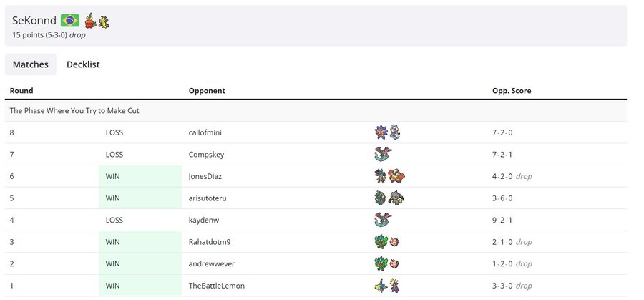
Task: Open opponent Compskey's profile
Action: click(206, 155)
